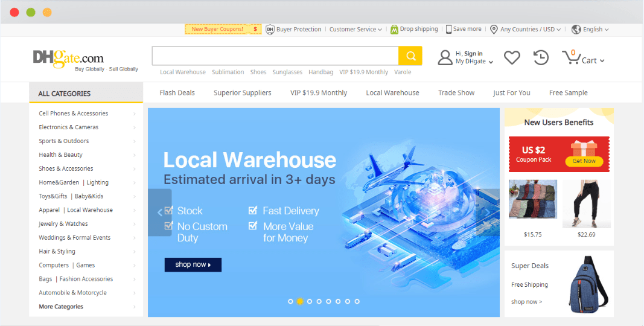This screenshot has width=644, height=326.
Task: Click the shopping cart icon
Action: [x=570, y=57]
